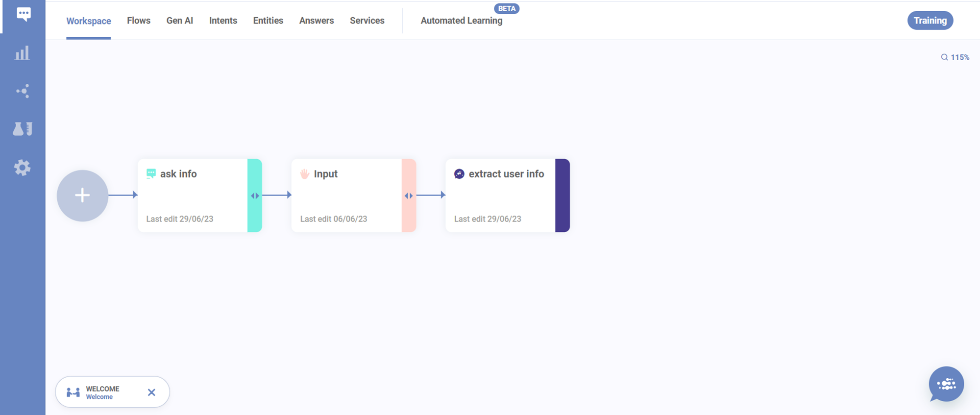Screen dimensions: 980x415
Task: Click the purple bar on extract user info
Action: click(x=562, y=195)
